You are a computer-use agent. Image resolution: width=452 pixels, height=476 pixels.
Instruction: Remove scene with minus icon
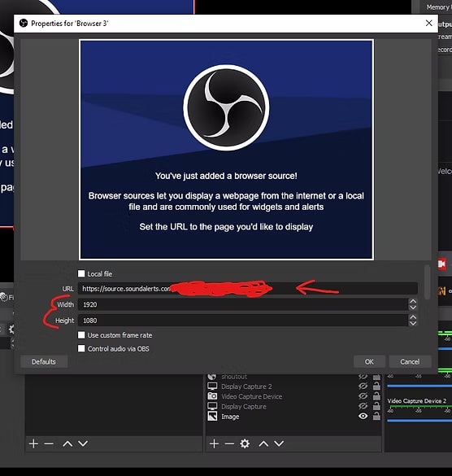[x=49, y=443]
